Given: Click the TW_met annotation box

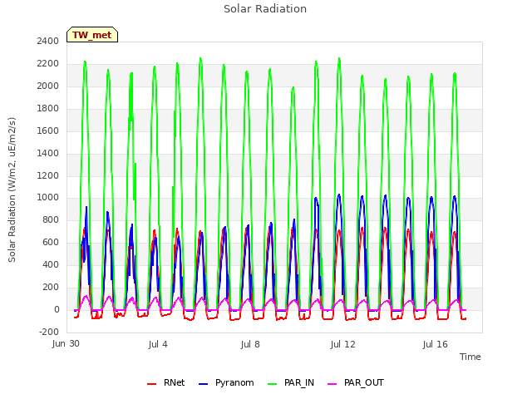Looking at the screenshot, I should coord(92,35).
